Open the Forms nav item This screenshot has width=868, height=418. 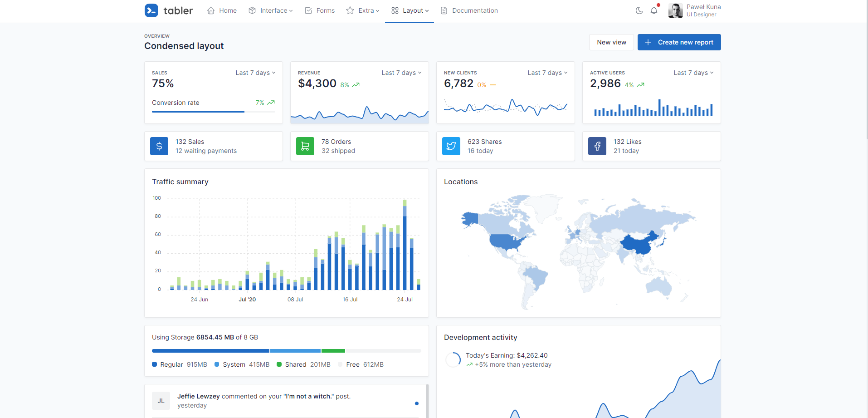pos(320,10)
